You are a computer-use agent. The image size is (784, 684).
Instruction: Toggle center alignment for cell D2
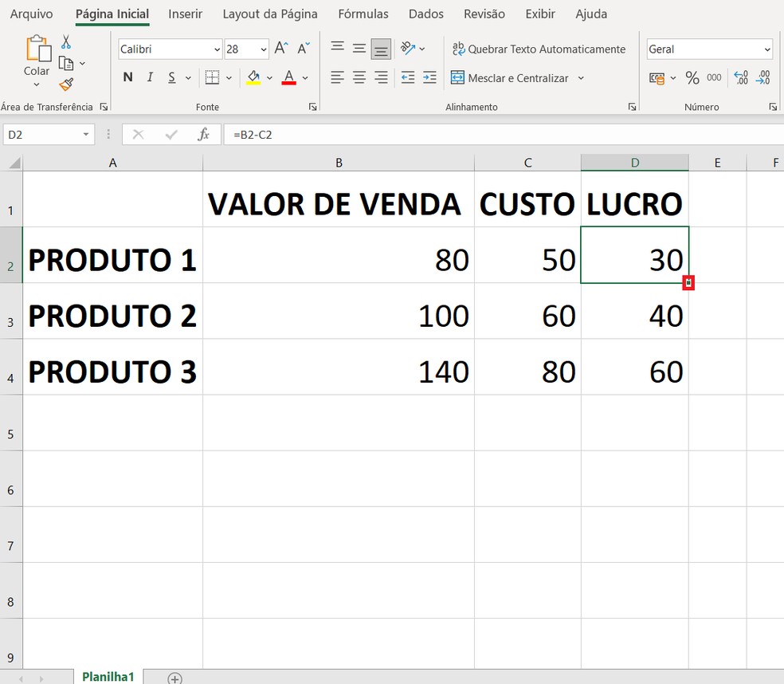click(359, 77)
